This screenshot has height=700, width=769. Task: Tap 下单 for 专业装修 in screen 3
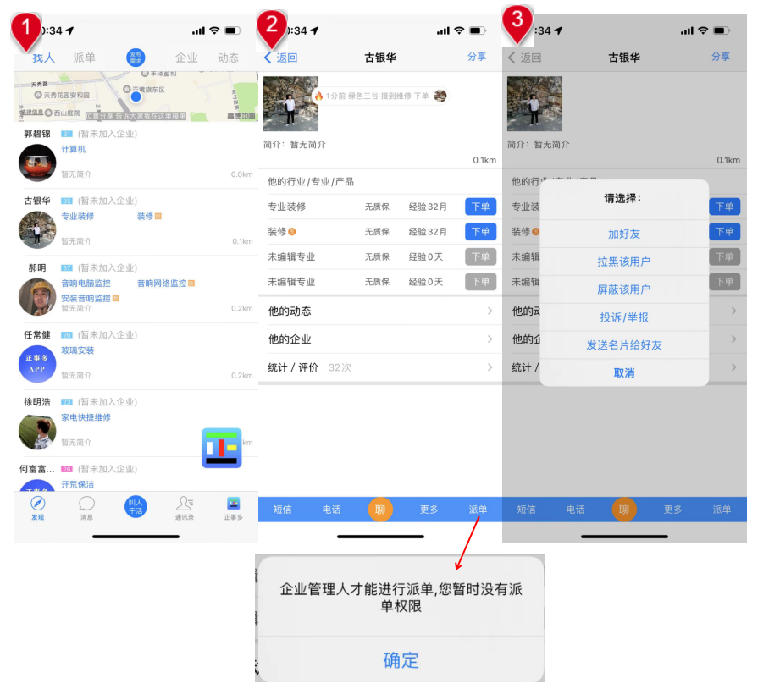pyautogui.click(x=724, y=207)
